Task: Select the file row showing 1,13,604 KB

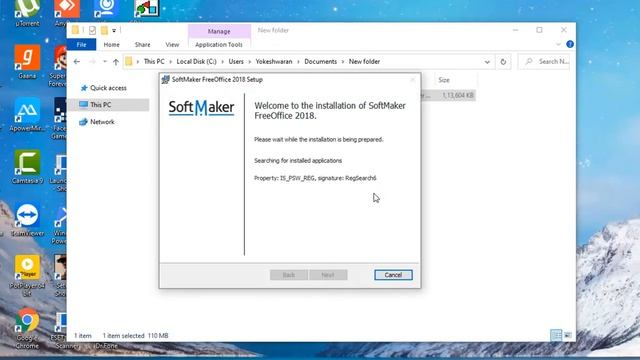Action: click(x=448, y=95)
